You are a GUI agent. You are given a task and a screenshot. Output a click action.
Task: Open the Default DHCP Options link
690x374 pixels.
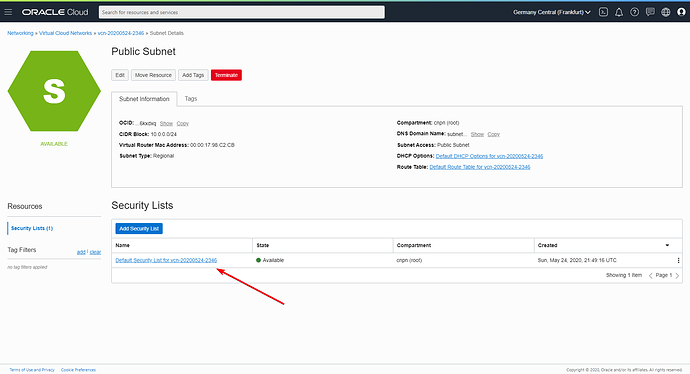tap(489, 156)
